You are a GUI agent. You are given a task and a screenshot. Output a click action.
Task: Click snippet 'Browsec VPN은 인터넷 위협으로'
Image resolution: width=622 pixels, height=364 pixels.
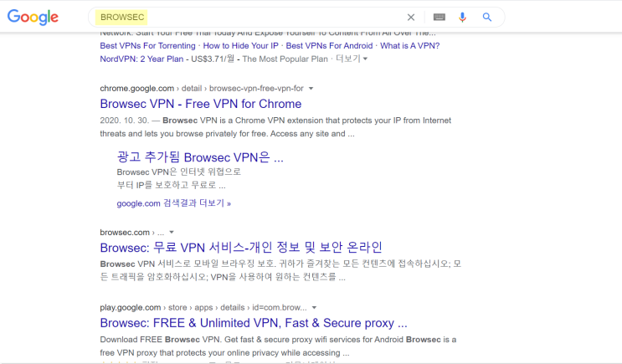(x=179, y=172)
